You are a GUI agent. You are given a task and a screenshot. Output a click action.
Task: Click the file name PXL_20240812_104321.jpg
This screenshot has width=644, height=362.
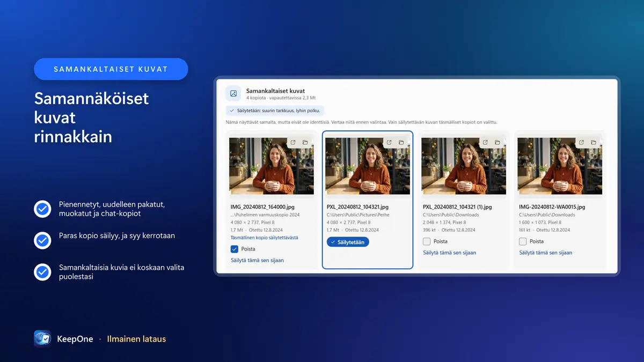tap(357, 206)
